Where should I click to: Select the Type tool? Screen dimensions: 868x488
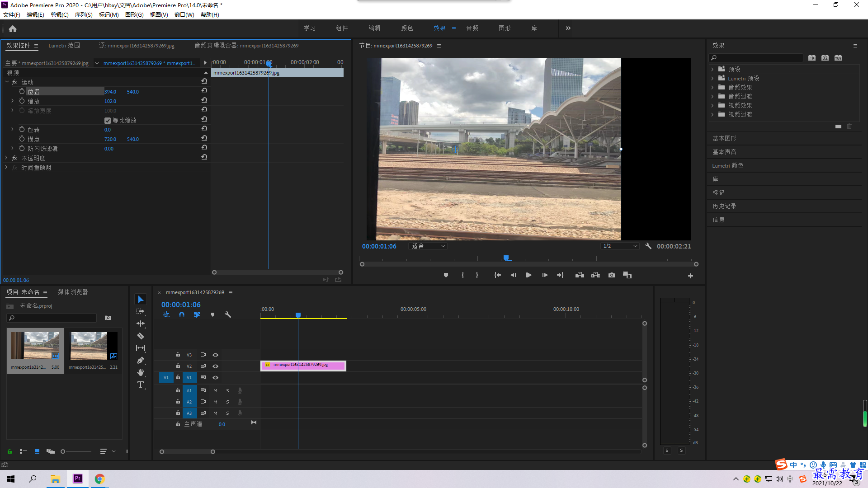pyautogui.click(x=141, y=385)
